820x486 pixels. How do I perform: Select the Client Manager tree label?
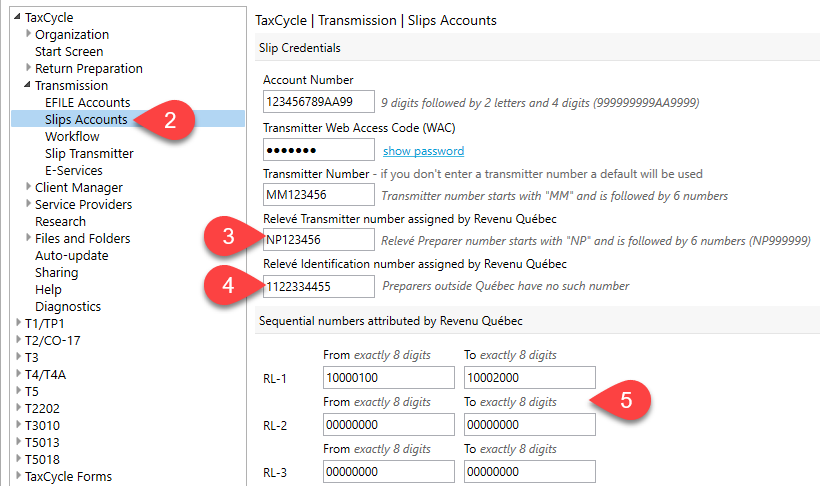[79, 187]
